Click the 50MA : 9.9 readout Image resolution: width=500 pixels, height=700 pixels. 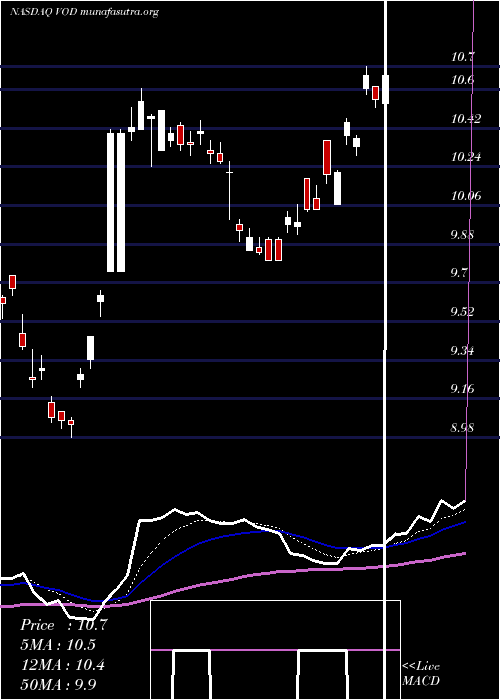[x=58, y=684]
